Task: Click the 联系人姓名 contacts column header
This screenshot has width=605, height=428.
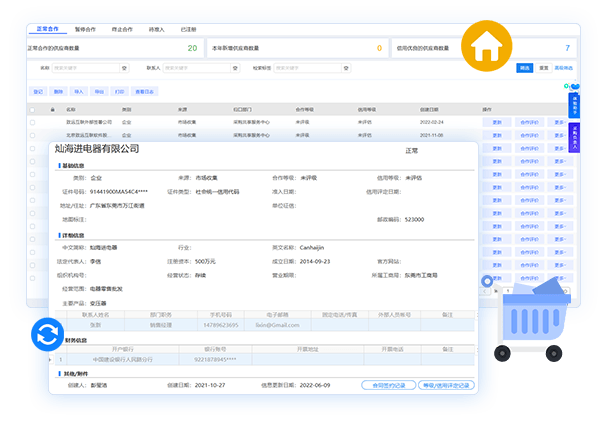Action: tap(95, 315)
